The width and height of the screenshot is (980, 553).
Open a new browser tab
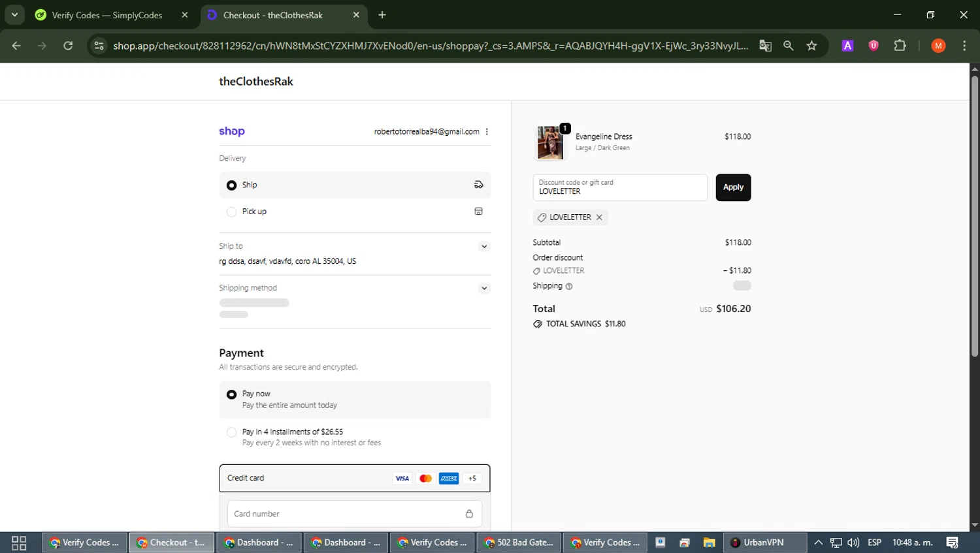click(382, 15)
